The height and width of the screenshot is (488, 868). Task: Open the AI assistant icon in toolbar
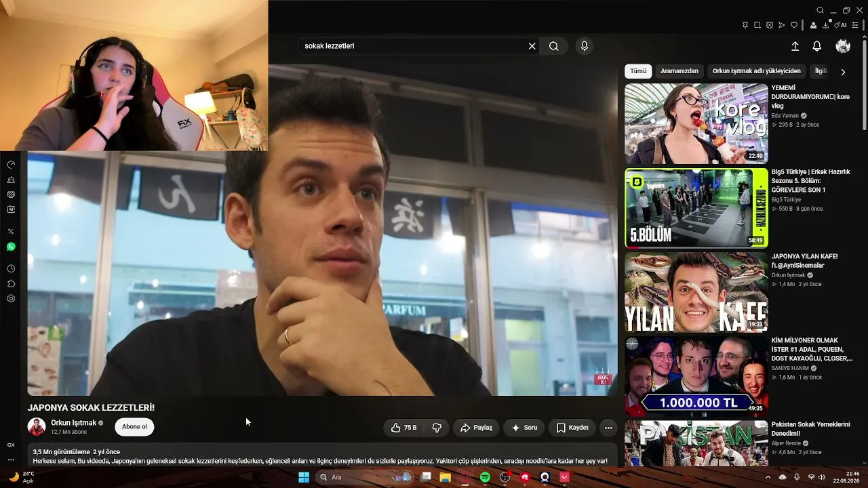pyautogui.click(x=841, y=25)
